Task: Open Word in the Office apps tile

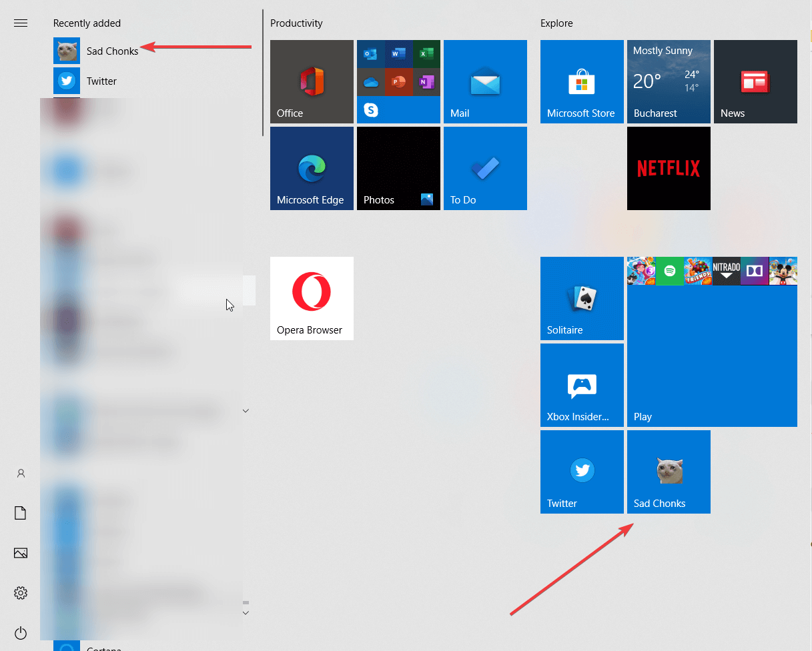Action: click(398, 53)
